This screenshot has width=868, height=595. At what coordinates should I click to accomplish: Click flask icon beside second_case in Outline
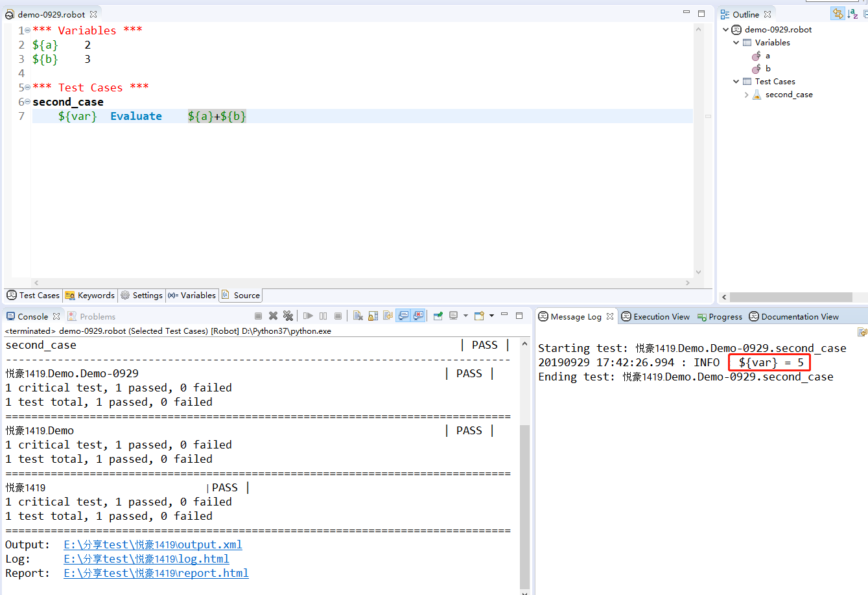click(757, 95)
